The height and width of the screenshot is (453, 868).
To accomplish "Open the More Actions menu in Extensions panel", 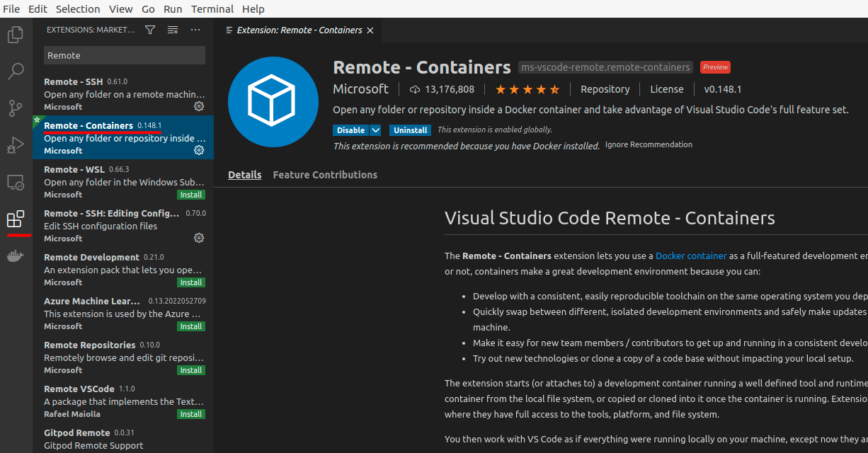I will tap(195, 30).
